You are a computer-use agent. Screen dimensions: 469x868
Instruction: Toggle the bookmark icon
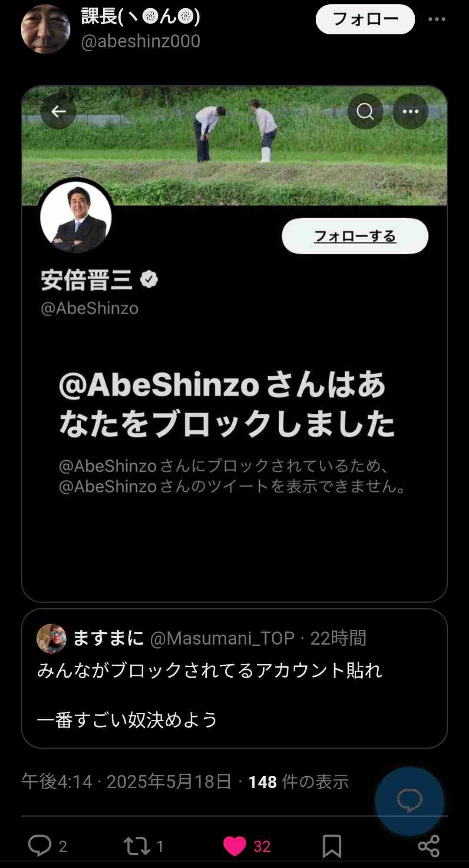tap(332, 846)
